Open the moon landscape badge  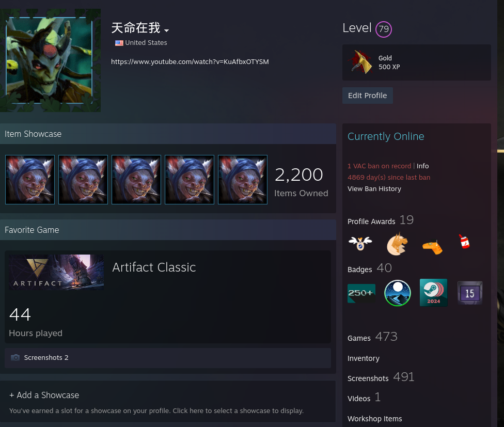(x=398, y=293)
